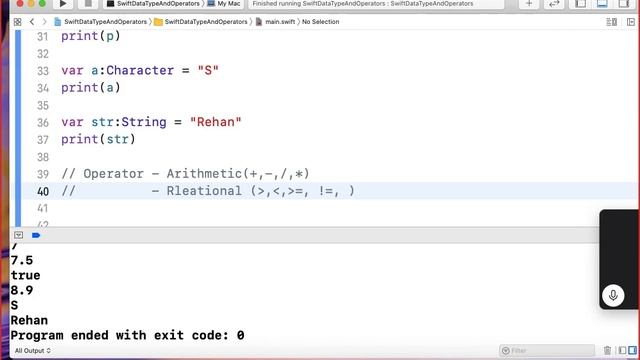
Task: Clear the console with the trash icon
Action: point(607,350)
